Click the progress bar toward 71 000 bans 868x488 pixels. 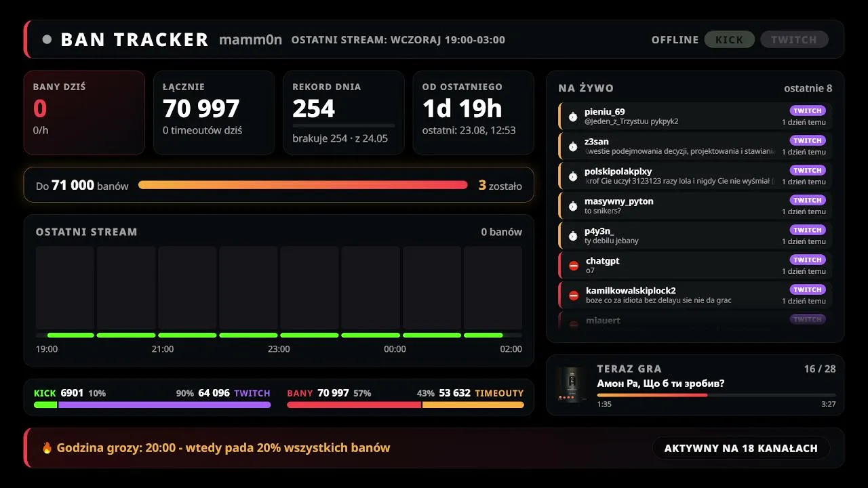click(x=303, y=185)
